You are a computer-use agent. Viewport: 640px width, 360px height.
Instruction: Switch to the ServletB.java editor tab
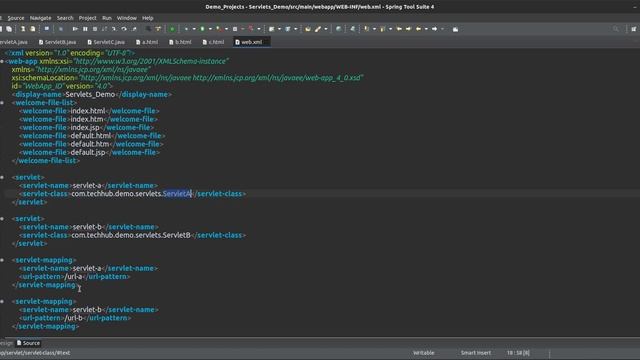coord(58,42)
